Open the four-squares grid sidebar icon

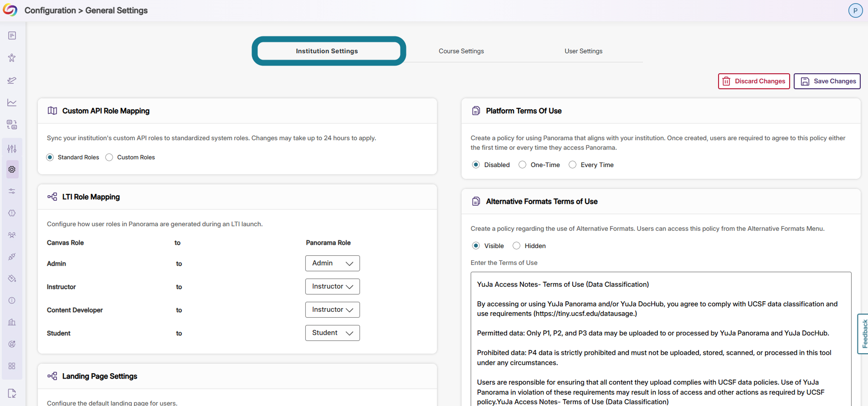[x=12, y=366]
